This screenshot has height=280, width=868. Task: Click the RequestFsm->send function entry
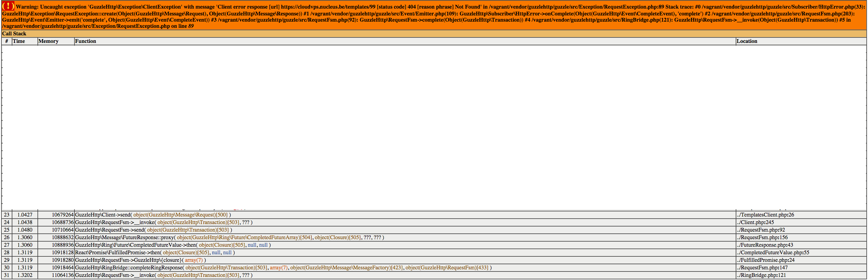click(154, 230)
